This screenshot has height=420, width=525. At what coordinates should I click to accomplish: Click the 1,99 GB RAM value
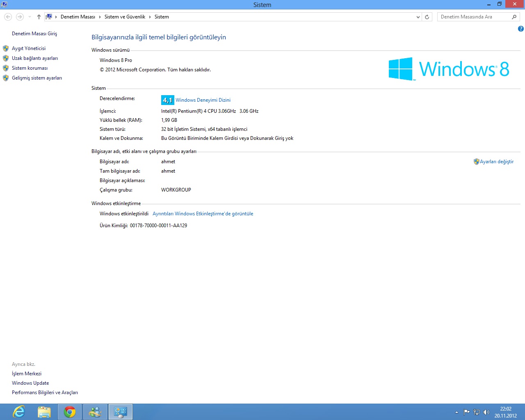click(x=169, y=120)
